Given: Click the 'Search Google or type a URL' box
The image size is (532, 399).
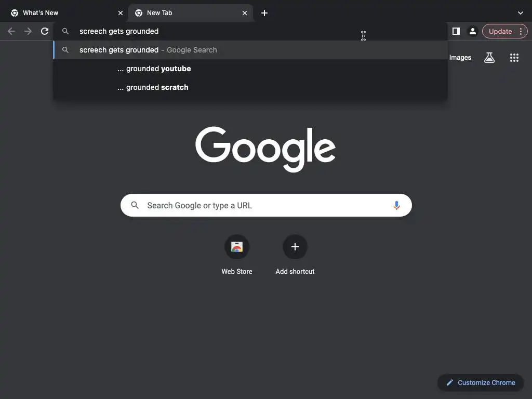Looking at the screenshot, I should [267, 205].
